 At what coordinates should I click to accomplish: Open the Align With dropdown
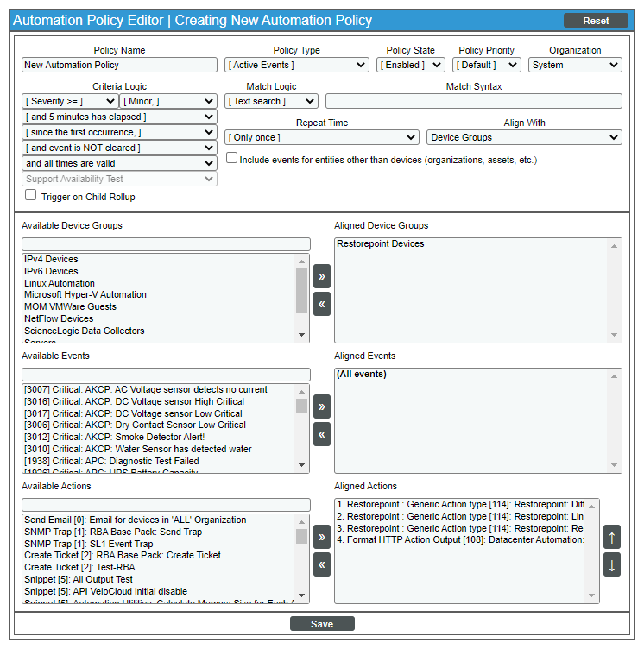(x=524, y=137)
